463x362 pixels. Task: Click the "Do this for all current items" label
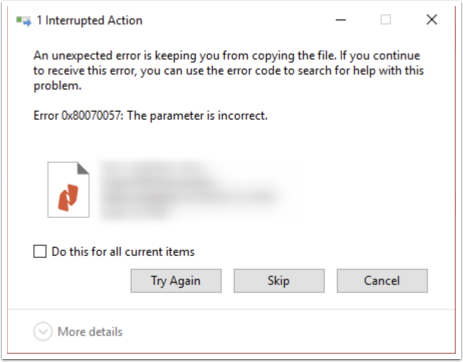[x=123, y=252]
